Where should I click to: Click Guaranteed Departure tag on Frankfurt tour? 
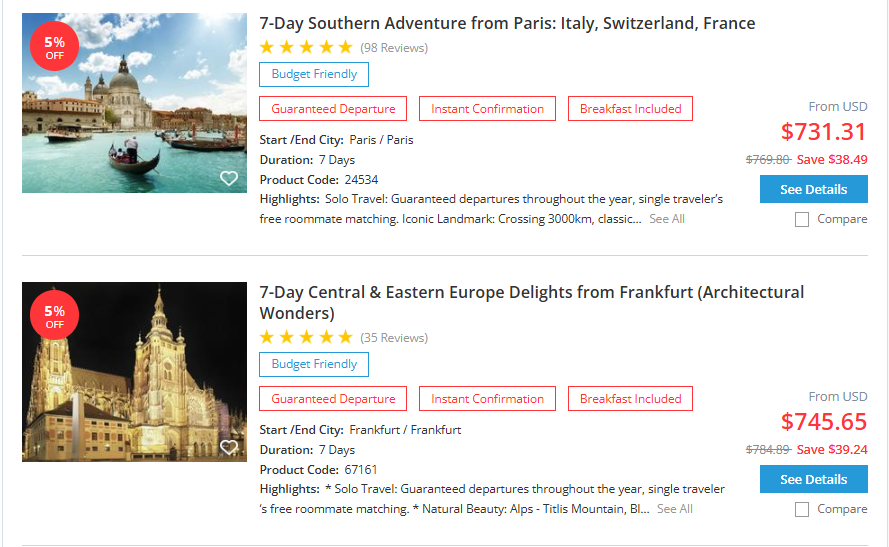[x=333, y=399]
